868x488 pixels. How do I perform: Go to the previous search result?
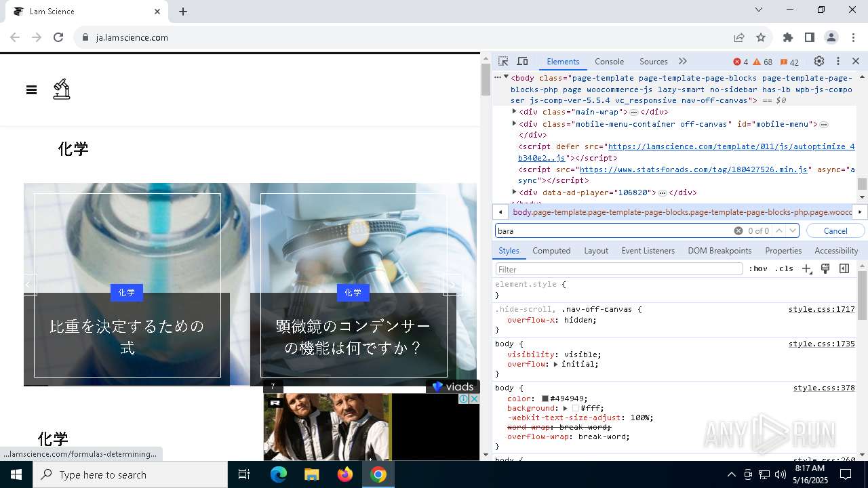tap(779, 230)
